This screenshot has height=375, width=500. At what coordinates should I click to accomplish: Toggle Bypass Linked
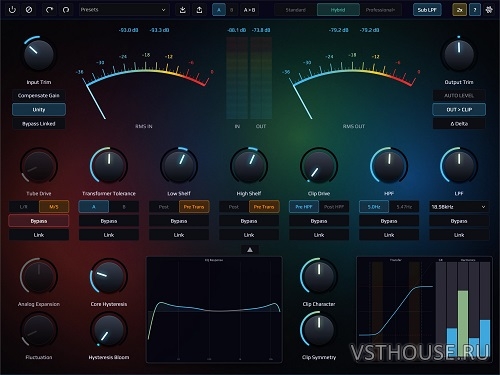pos(39,124)
